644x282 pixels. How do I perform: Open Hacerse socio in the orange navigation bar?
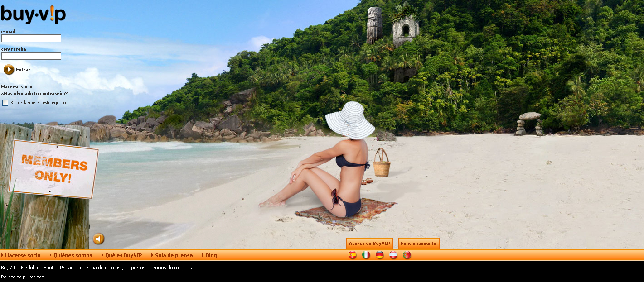pos(23,255)
